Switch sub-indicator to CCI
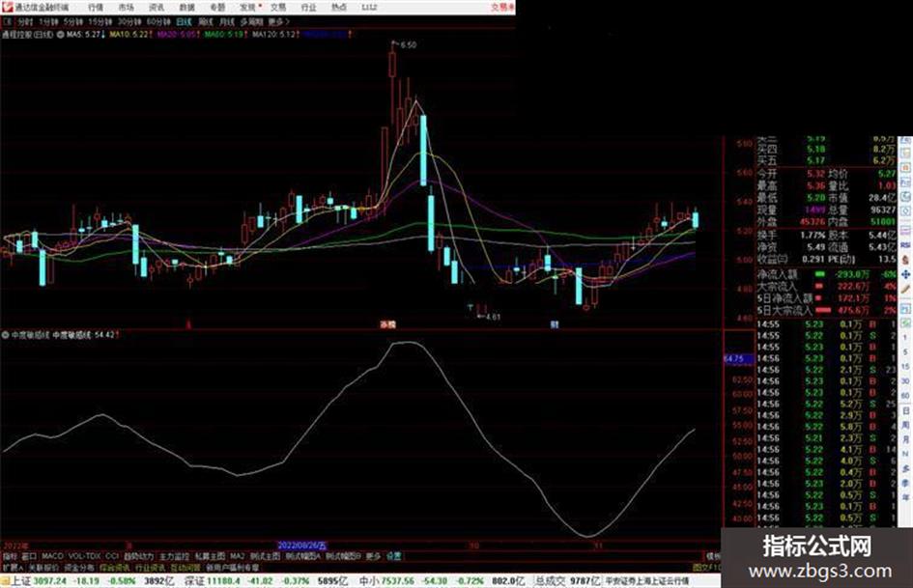This screenshot has height=588, width=913. (112, 556)
